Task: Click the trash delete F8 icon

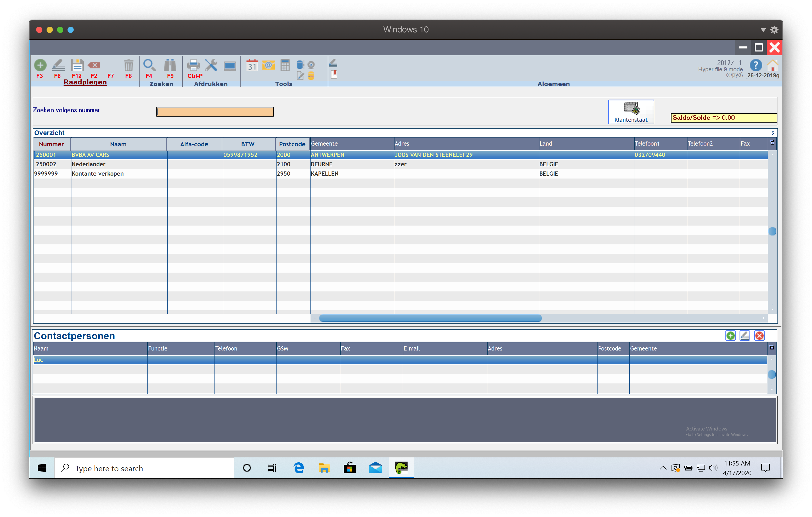Action: click(128, 65)
